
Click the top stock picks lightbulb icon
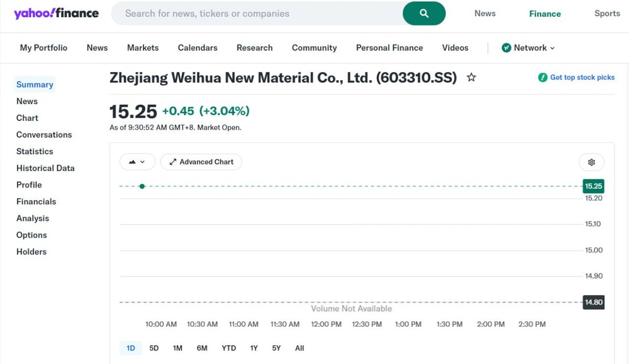click(543, 78)
